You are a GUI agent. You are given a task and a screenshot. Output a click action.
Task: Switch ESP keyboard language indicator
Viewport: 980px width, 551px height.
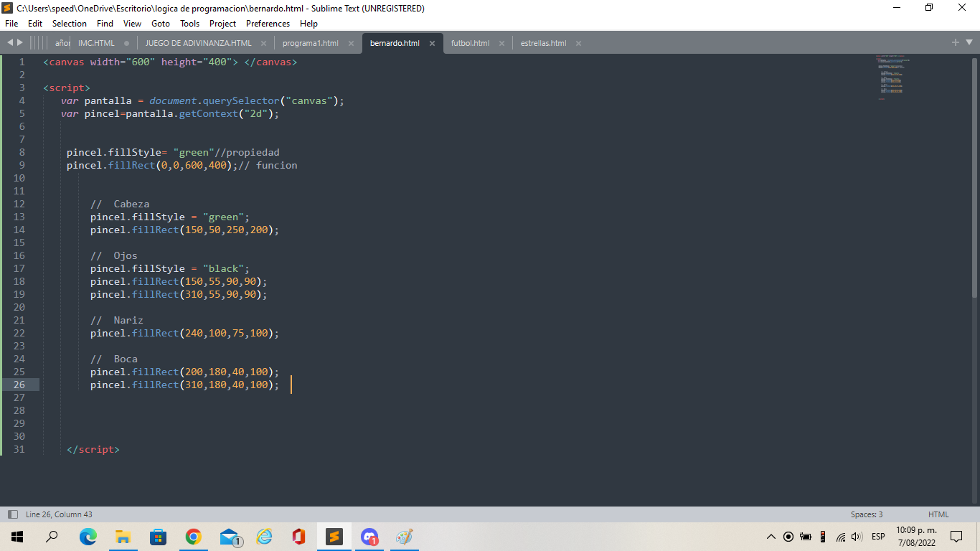878,537
